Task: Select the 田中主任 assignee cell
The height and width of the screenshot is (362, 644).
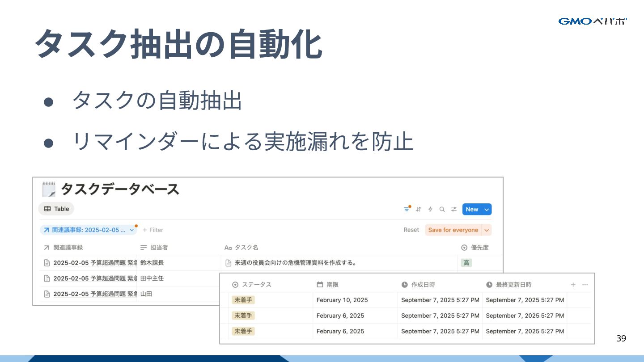Action: point(179,278)
